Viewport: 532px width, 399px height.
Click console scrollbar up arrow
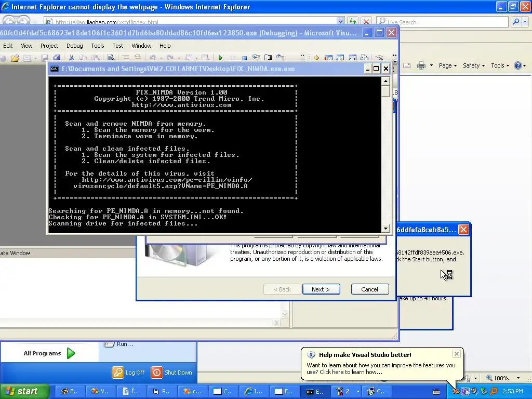coord(385,81)
